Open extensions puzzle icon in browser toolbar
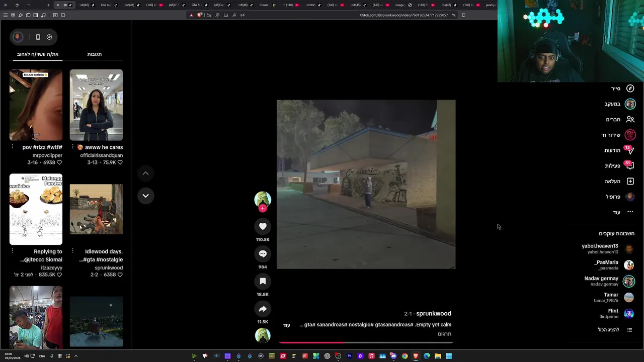The width and height of the screenshot is (644, 362). pos(63,15)
